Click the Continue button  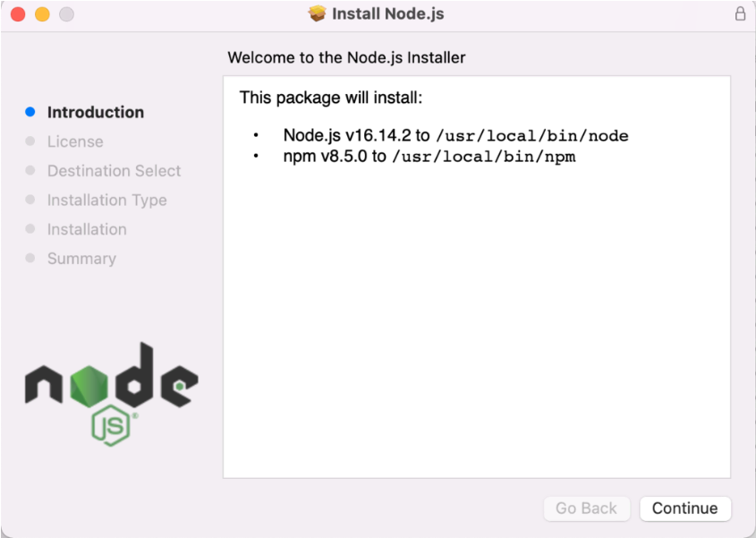[x=684, y=508]
